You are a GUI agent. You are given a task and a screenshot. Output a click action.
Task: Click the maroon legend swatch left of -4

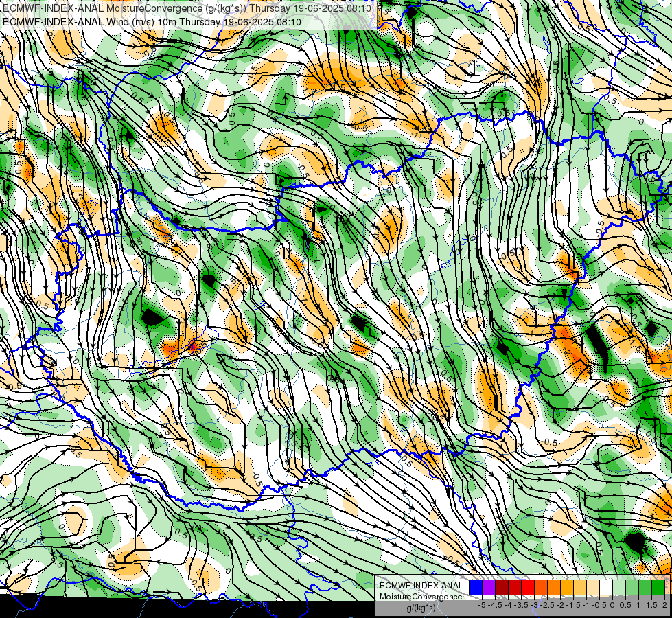click(x=502, y=587)
